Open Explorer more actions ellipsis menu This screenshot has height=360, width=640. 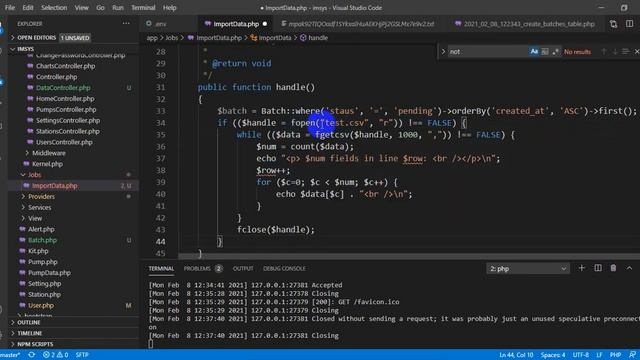[x=126, y=24]
